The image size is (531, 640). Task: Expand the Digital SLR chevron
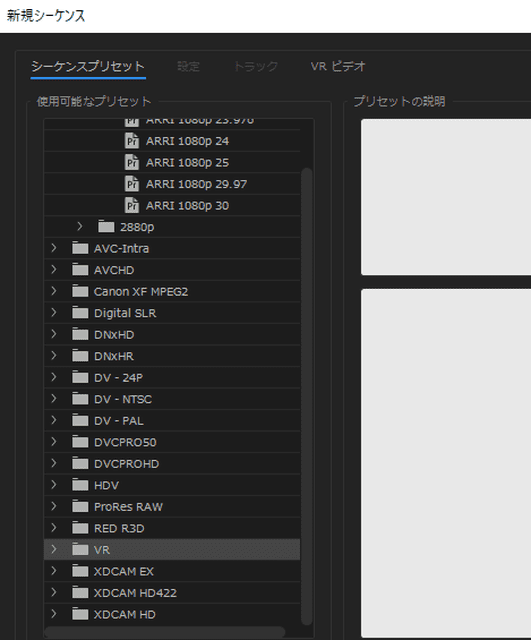(x=54, y=313)
